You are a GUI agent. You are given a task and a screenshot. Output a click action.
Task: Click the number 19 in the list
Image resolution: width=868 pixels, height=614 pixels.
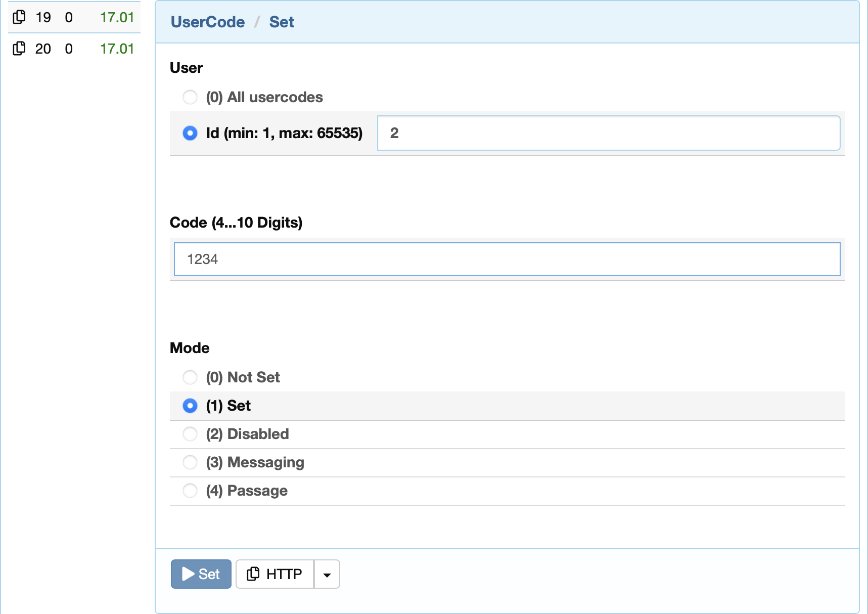coord(43,17)
